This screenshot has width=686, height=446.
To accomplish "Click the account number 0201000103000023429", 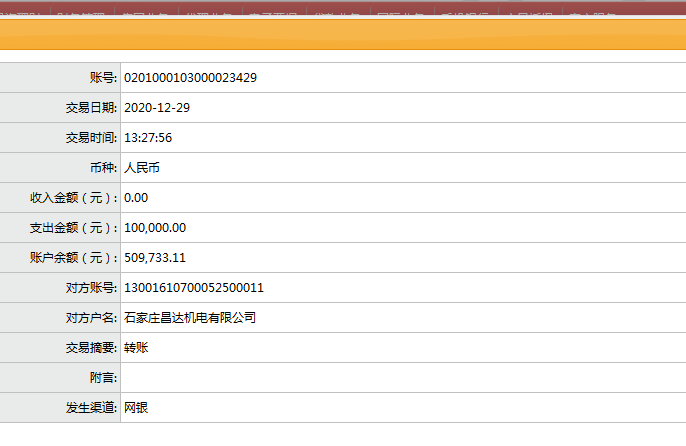I will 190,78.
